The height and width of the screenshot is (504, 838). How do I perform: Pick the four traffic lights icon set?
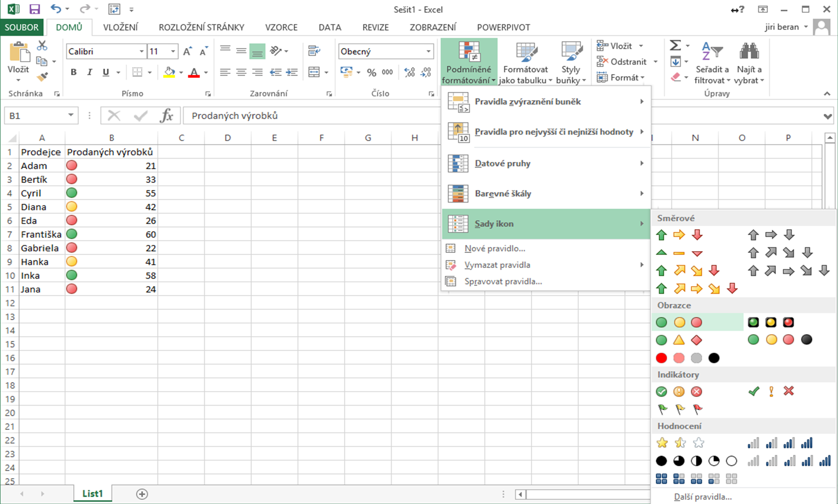780,340
